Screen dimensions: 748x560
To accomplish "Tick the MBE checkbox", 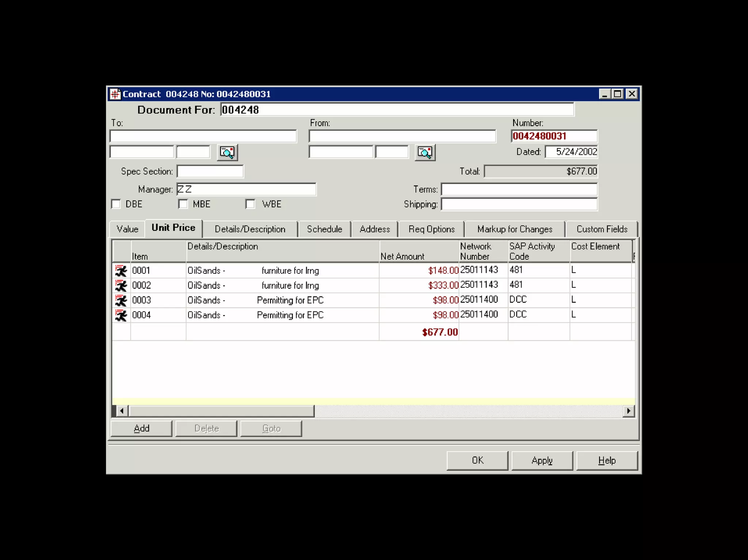I will click(x=183, y=204).
